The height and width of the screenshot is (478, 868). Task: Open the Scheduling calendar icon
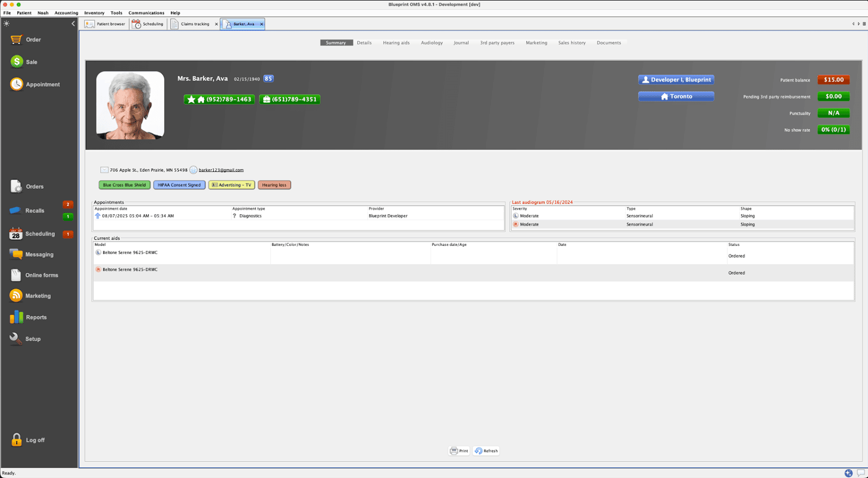coord(16,234)
